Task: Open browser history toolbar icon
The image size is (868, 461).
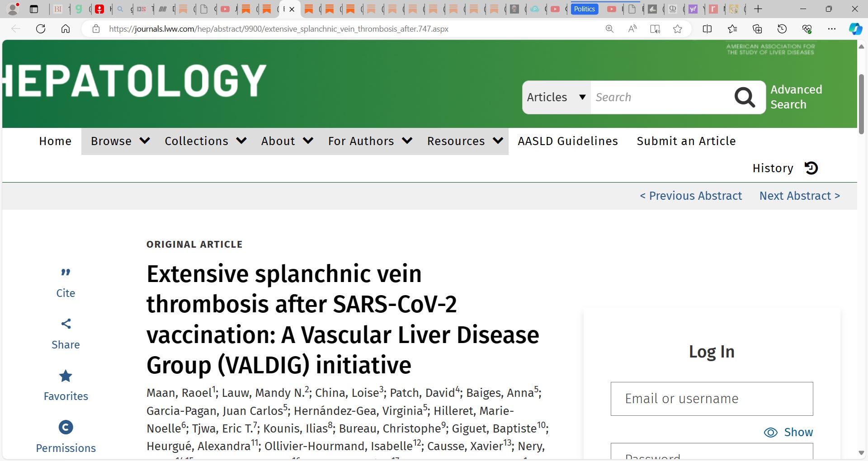Action: coord(782,29)
